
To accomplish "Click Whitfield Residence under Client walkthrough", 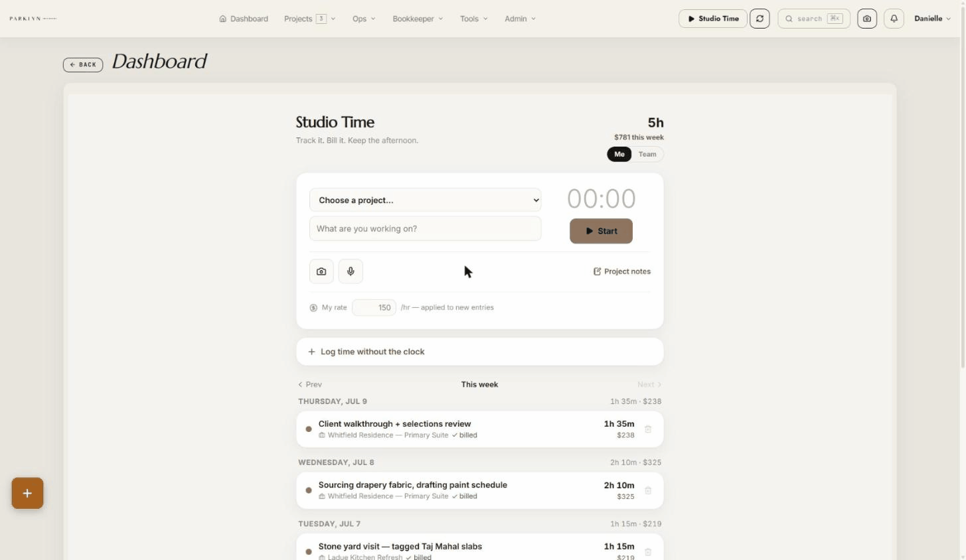I will [388, 435].
